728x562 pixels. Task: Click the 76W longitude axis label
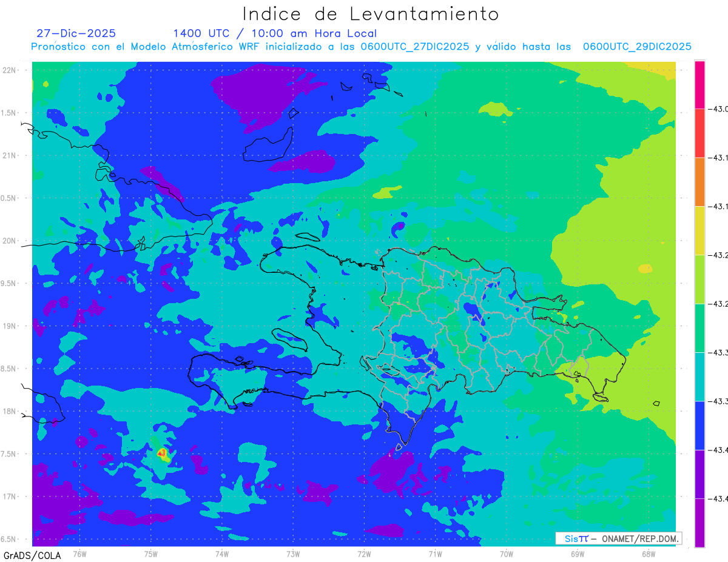(x=79, y=554)
